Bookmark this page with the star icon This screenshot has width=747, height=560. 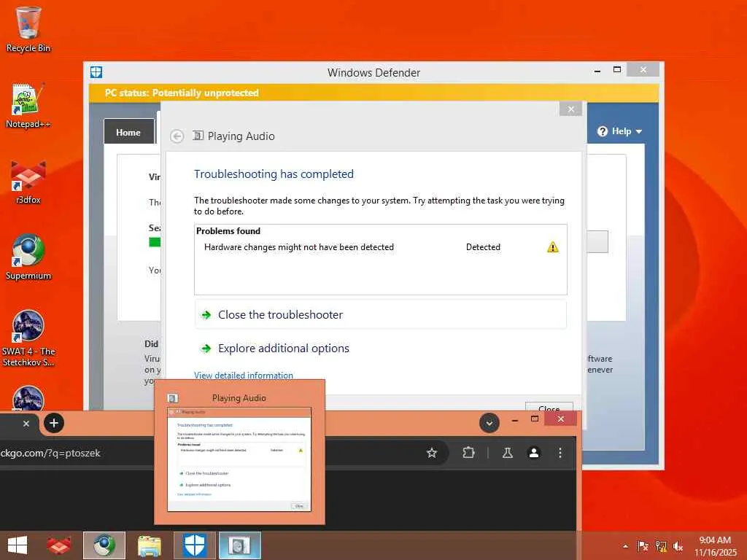pyautogui.click(x=432, y=453)
